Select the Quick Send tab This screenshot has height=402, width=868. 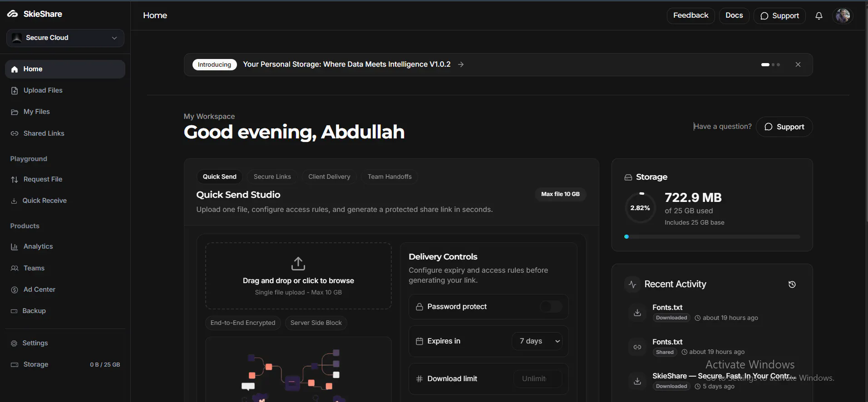click(x=219, y=177)
